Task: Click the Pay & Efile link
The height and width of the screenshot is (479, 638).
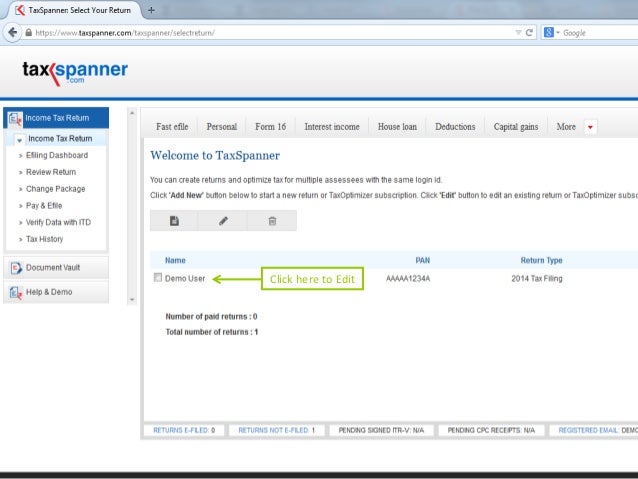Action: pos(44,206)
